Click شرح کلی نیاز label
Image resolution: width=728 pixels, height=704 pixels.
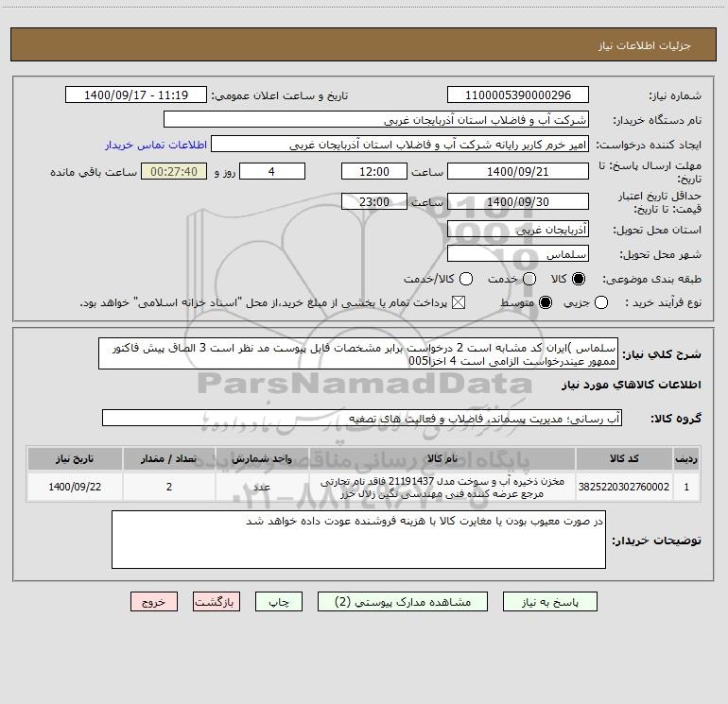[661, 354]
